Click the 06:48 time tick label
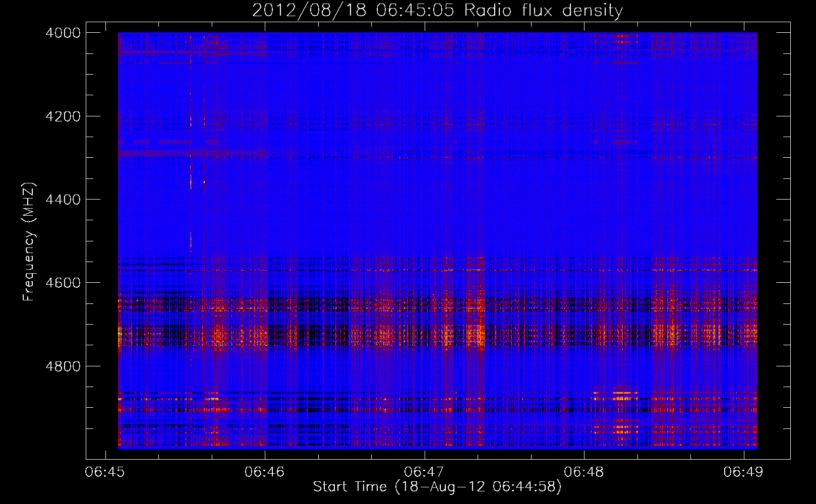 [584, 472]
